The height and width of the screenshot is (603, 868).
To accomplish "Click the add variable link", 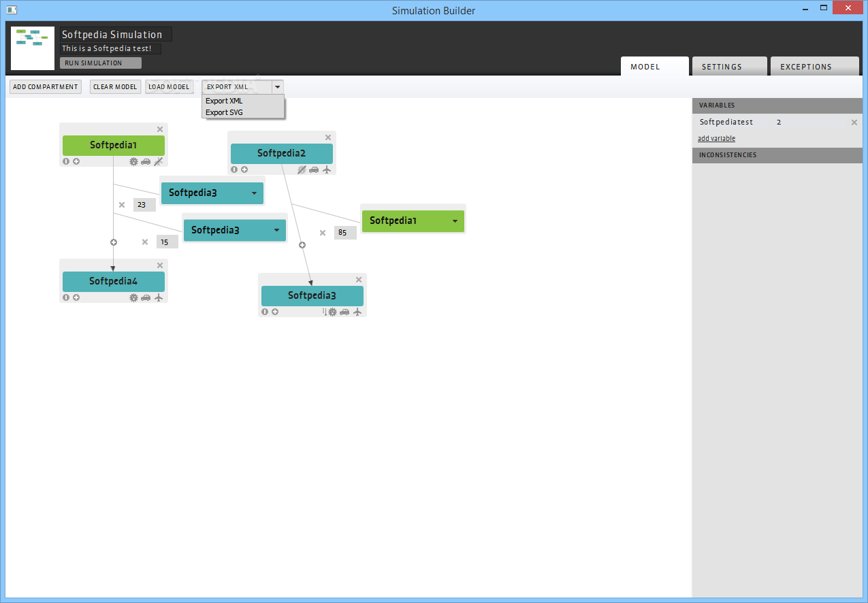I will click(716, 139).
